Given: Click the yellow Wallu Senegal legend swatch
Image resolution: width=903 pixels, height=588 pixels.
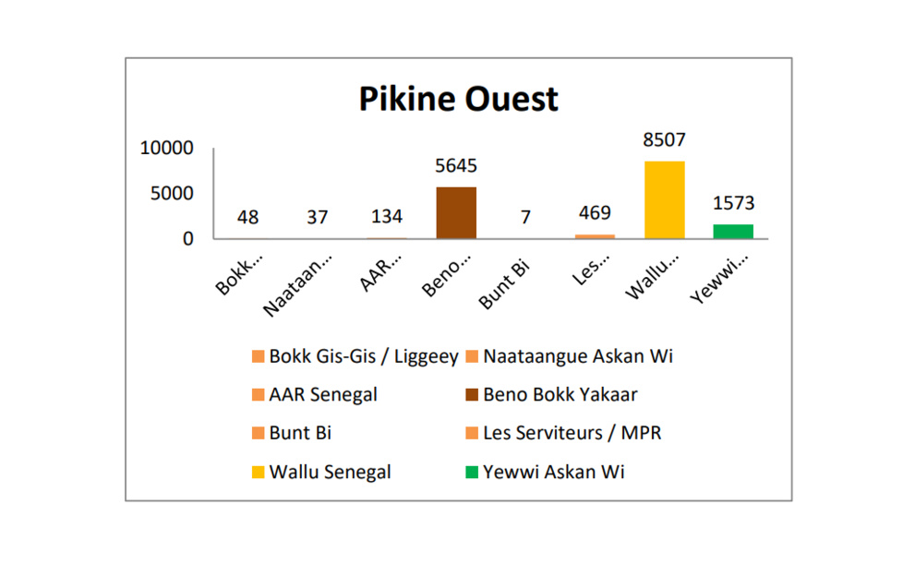Looking at the screenshot, I should (258, 473).
